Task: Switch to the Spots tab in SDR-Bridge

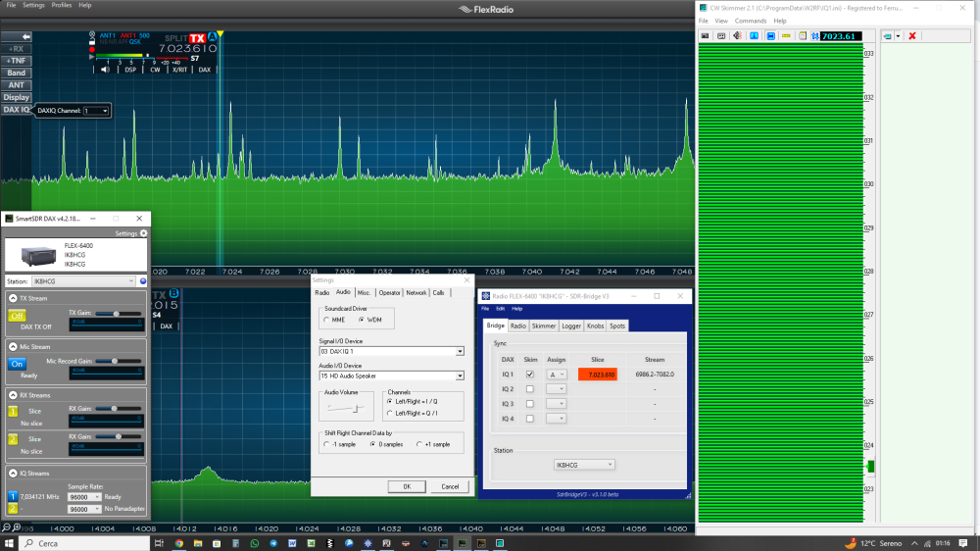Action: 616,326
